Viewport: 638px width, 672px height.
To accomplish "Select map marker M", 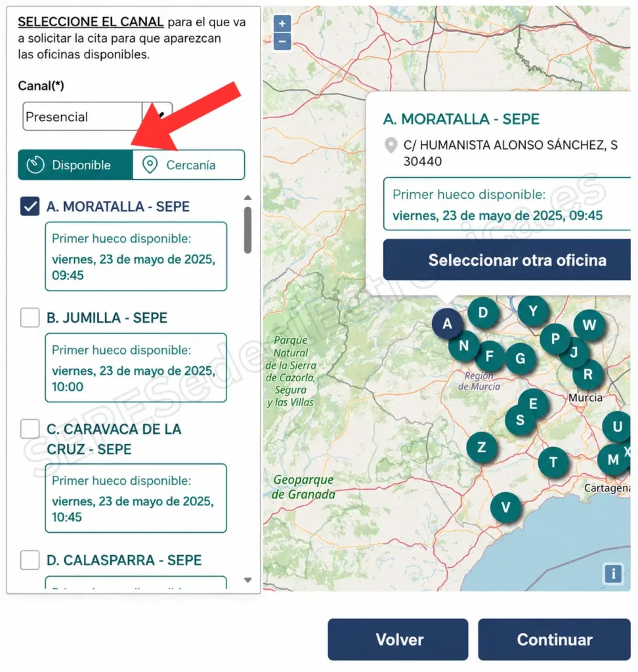I will click(x=613, y=459).
